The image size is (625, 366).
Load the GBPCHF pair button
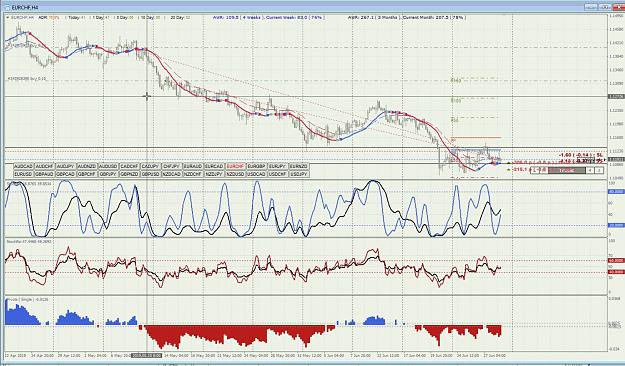pyautogui.click(x=87, y=174)
